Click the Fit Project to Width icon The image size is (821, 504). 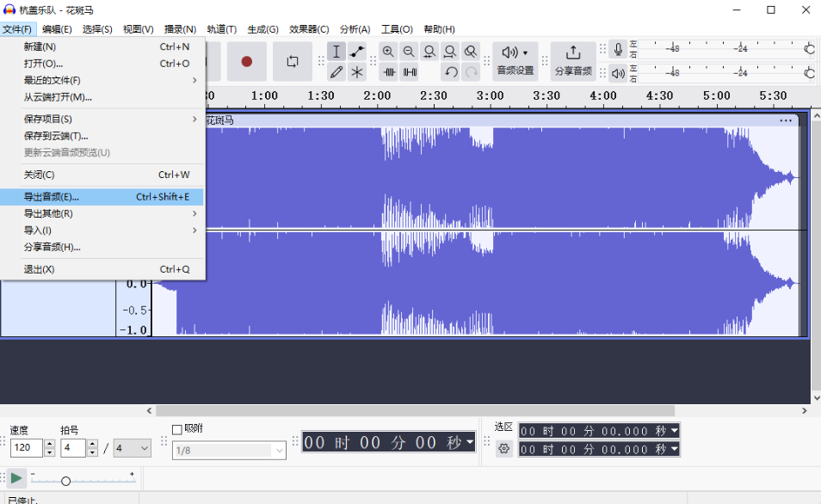tap(450, 50)
